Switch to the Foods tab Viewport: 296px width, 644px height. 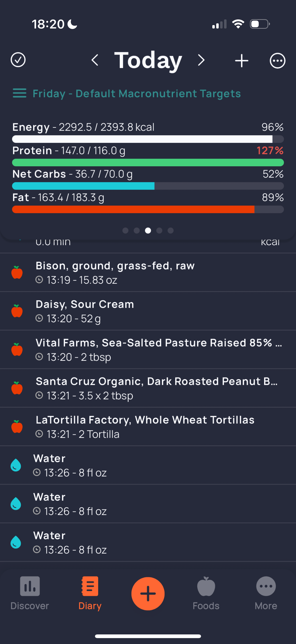coord(206,593)
